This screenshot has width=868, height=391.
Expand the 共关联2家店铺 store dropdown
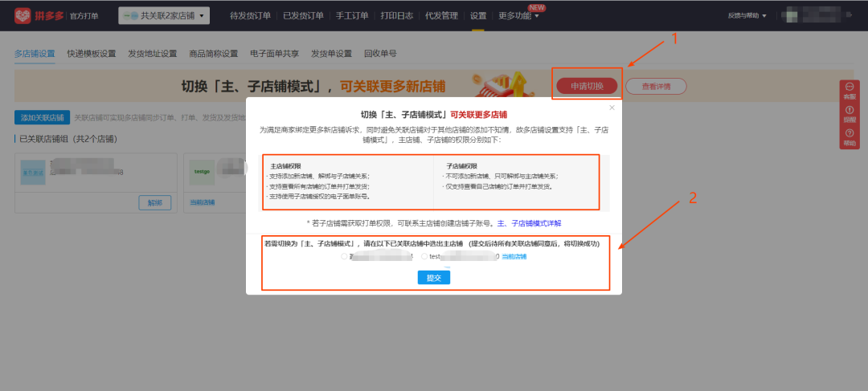tap(164, 16)
